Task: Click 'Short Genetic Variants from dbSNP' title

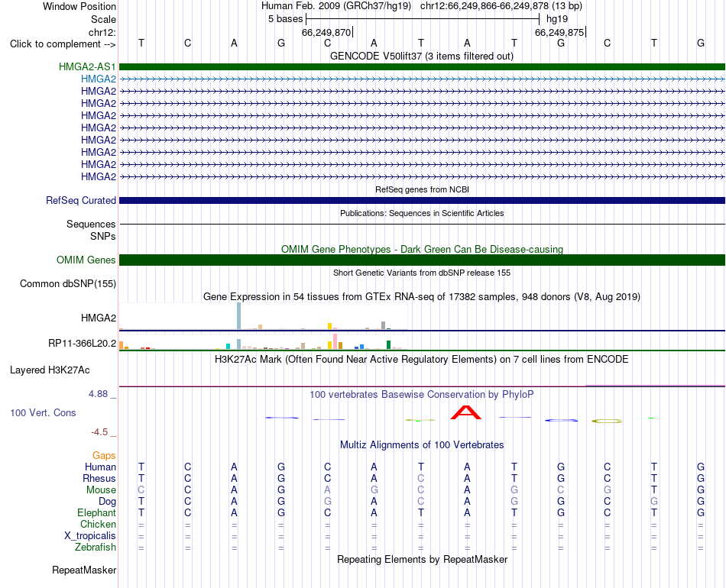Action: click(422, 273)
